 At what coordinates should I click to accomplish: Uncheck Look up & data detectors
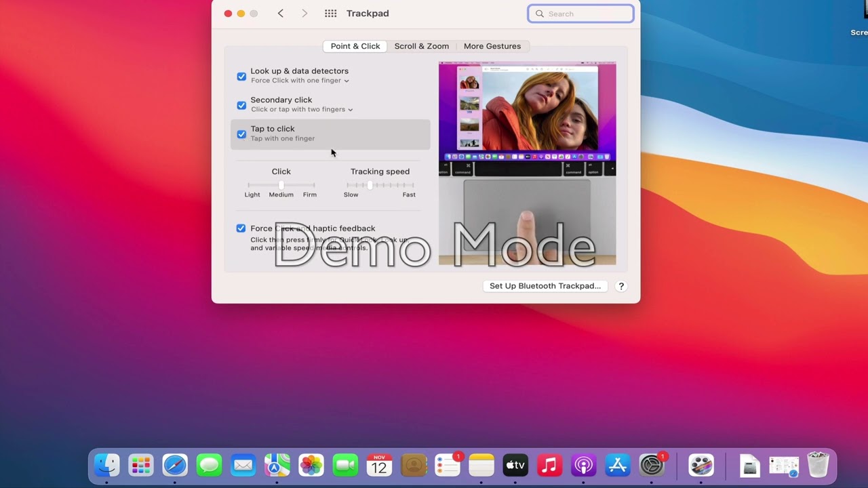pos(241,77)
